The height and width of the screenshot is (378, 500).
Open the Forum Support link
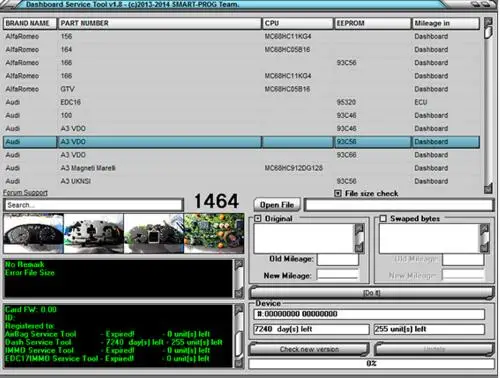point(25,193)
